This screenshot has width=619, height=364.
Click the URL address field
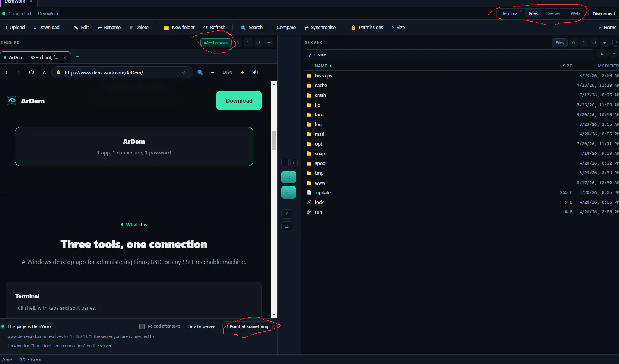point(122,73)
